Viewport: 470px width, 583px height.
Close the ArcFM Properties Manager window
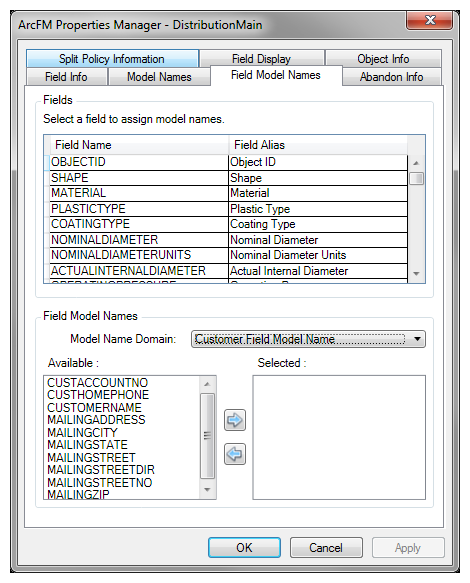pos(429,20)
